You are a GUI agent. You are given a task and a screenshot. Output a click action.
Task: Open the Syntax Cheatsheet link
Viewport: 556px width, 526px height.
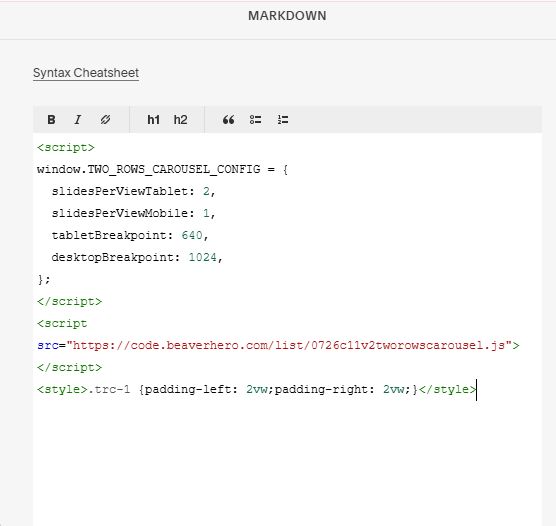pyautogui.click(x=86, y=73)
